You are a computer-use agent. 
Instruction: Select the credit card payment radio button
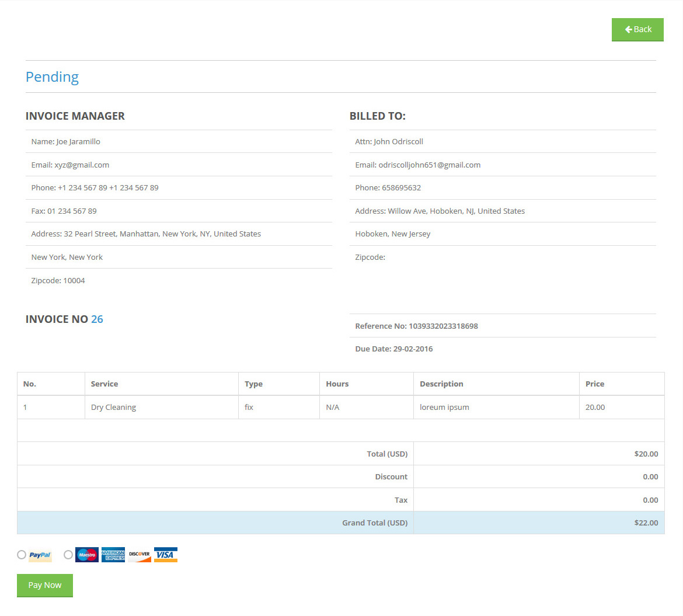[x=68, y=555]
